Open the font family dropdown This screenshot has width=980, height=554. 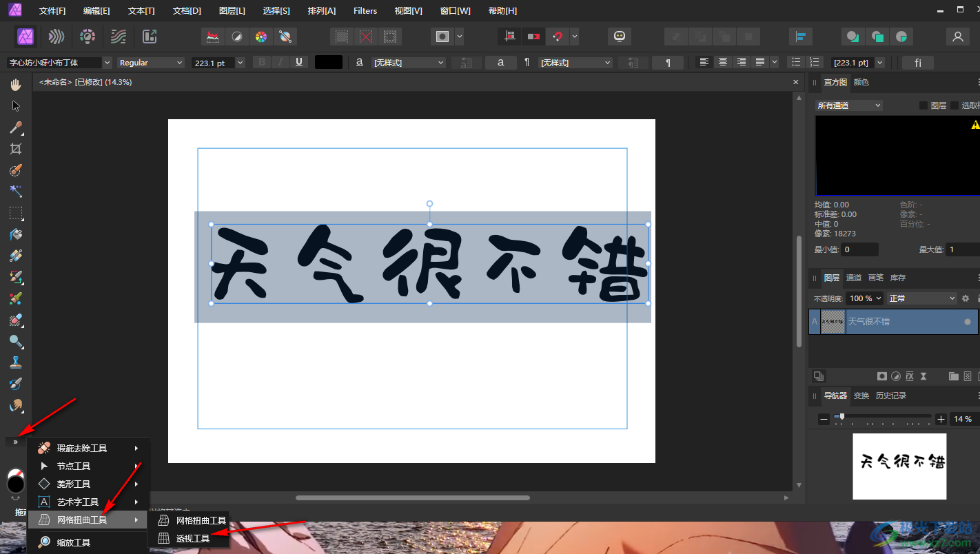(59, 63)
